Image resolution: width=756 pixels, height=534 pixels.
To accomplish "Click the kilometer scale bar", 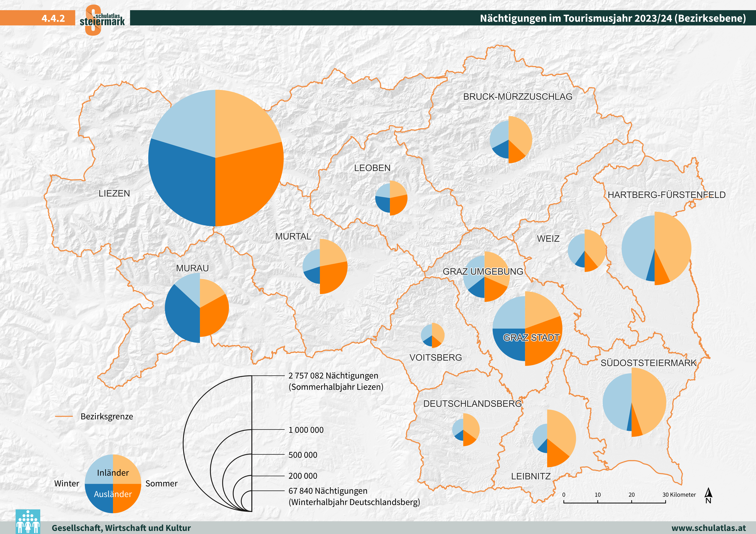I will (614, 502).
